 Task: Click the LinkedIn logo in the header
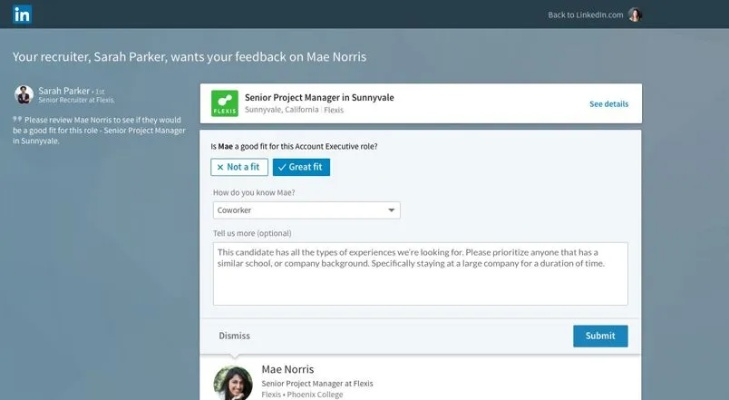[x=22, y=14]
